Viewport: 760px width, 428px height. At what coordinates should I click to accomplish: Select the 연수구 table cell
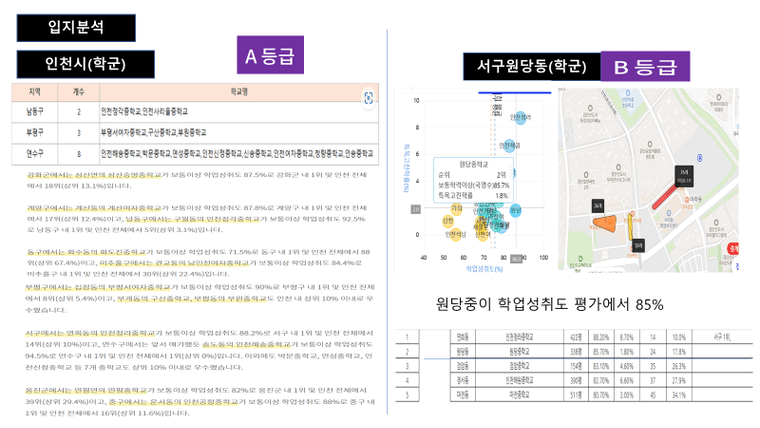(35, 154)
